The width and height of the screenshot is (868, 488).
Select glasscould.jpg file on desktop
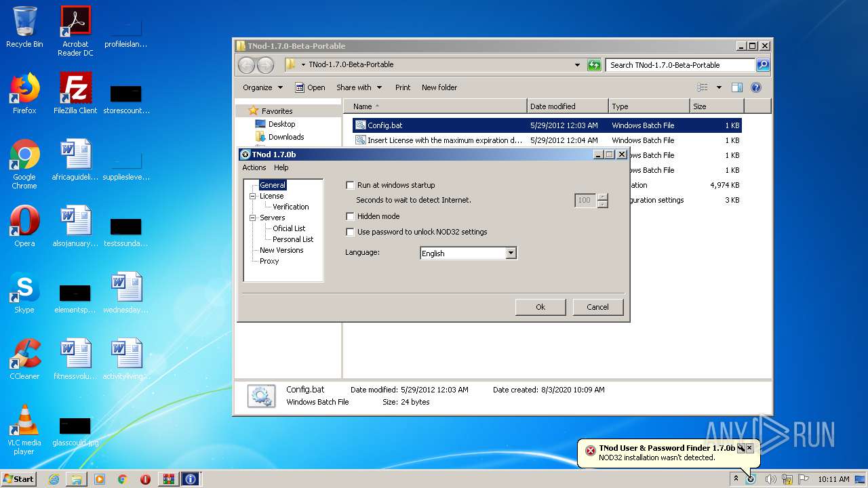(75, 430)
